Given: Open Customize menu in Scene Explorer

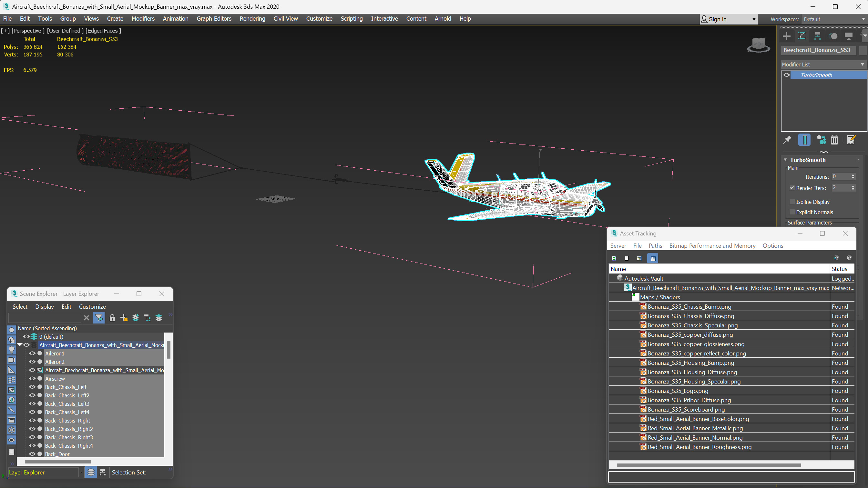Looking at the screenshot, I should 92,307.
